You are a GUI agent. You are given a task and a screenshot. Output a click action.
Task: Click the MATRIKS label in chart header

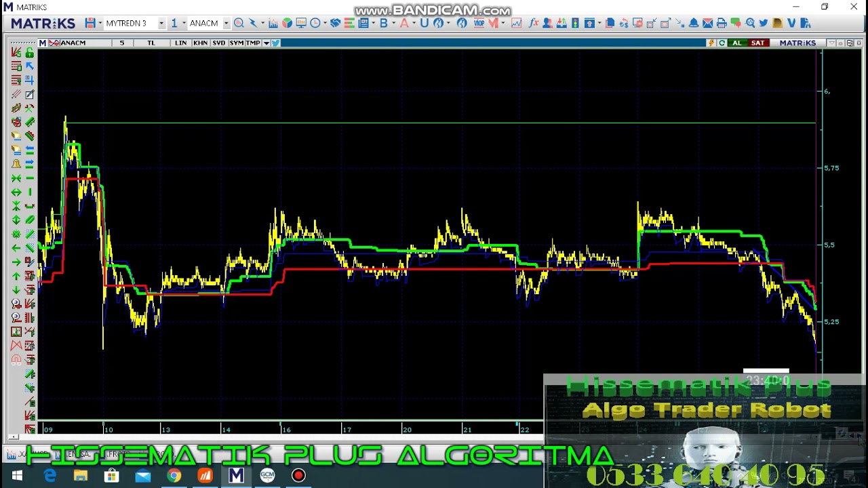[x=797, y=43]
